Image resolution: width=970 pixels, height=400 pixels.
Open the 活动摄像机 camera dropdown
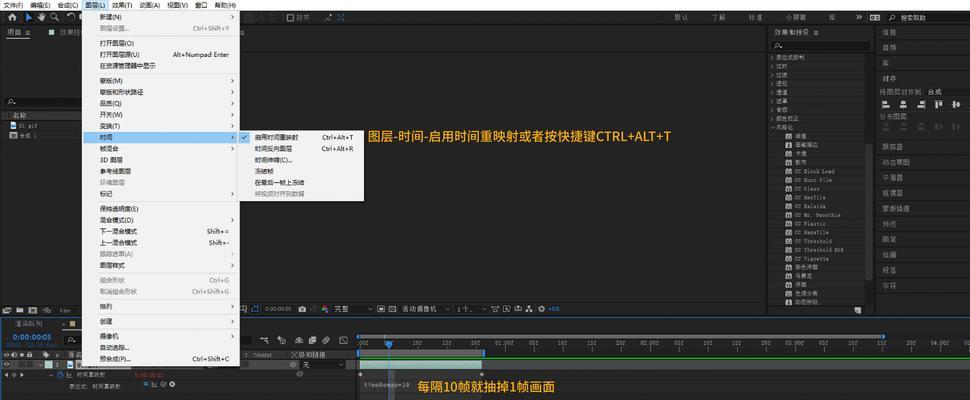[426, 309]
